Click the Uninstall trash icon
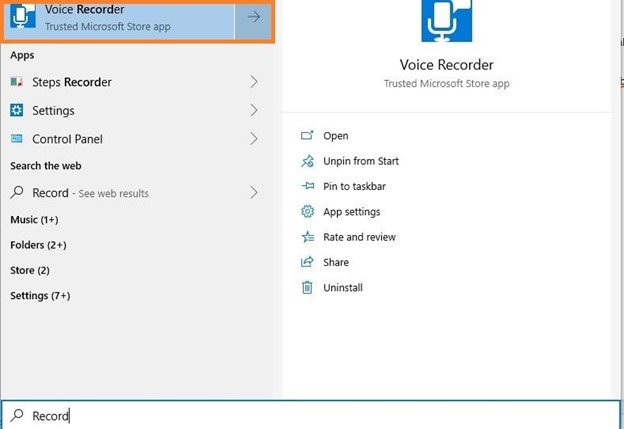The image size is (624, 429). (x=307, y=287)
